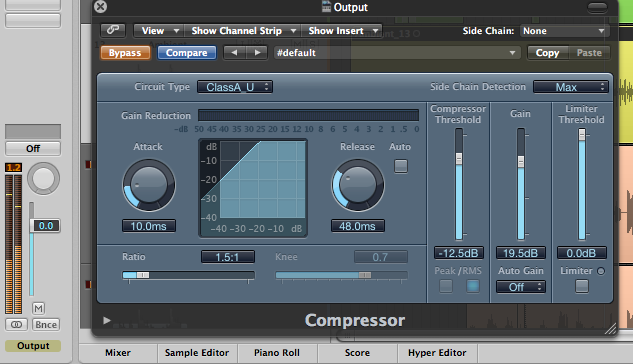Click the Compressor plugin title text
The width and height of the screenshot is (633, 364).
pos(355,320)
